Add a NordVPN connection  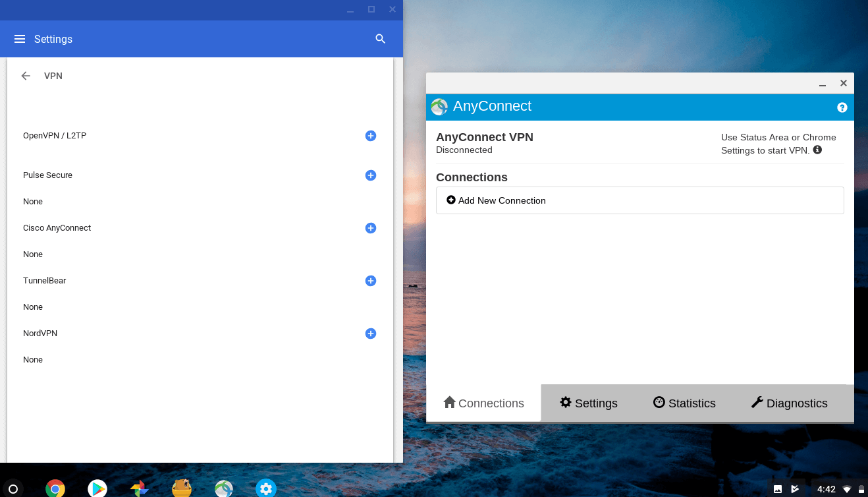371,334
